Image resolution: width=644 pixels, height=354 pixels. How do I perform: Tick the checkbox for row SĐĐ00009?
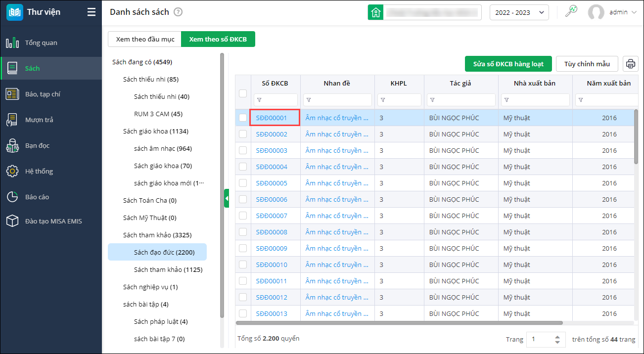(x=243, y=248)
